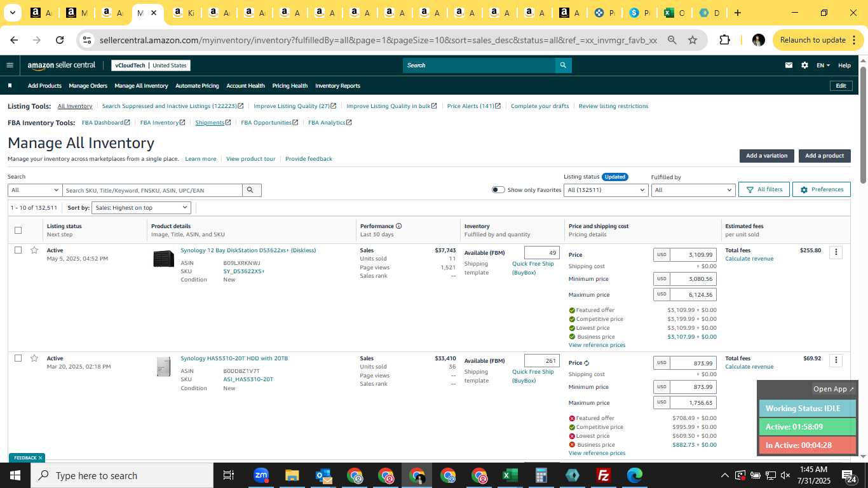Favorite the Synology HAS5310-20T listing star
Viewport: 868px width, 488px height.
point(34,358)
